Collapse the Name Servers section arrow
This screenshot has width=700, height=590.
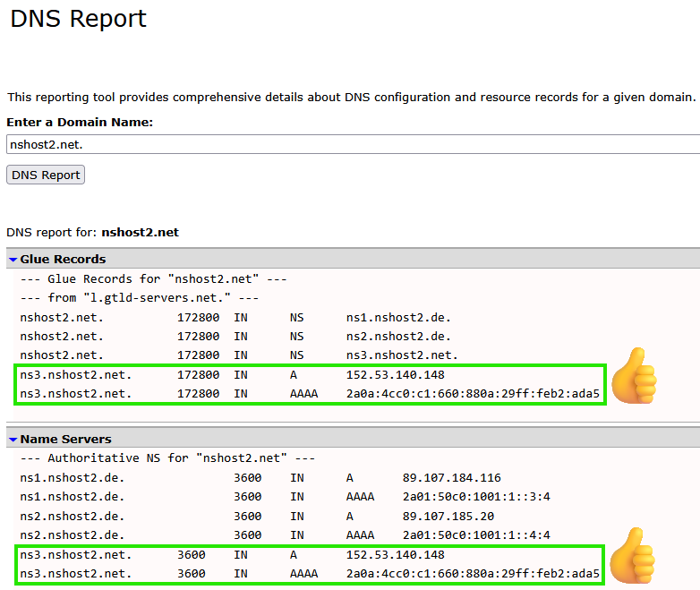(13, 440)
